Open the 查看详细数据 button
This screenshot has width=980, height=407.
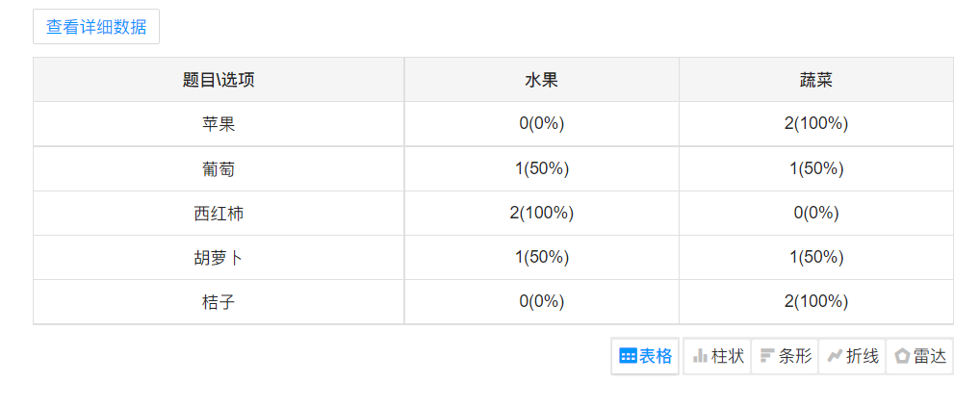click(96, 27)
